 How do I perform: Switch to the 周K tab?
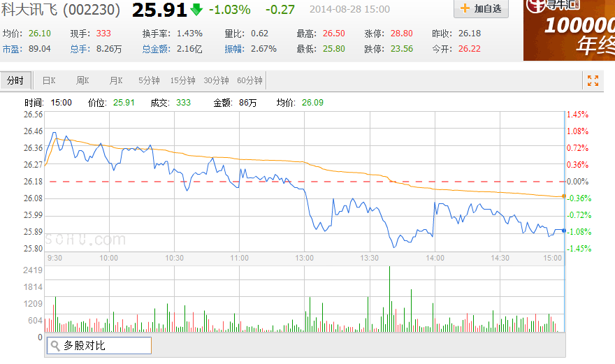(x=82, y=80)
